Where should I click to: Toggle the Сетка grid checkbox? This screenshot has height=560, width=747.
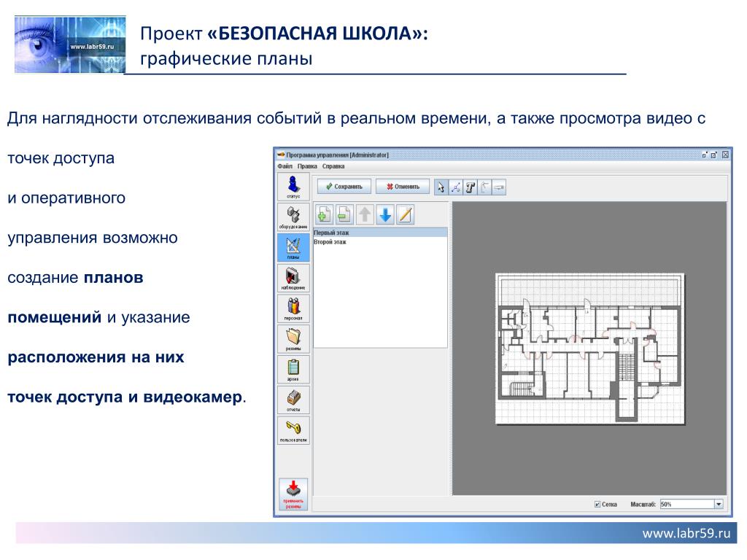597,505
